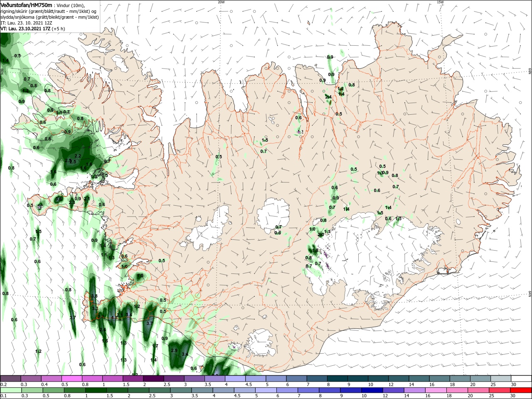Screen dimensions: 532x399
Task: Select the 'IT: Lau. 23. 10. 2021 12Z' line
Action: [x=26, y=23]
